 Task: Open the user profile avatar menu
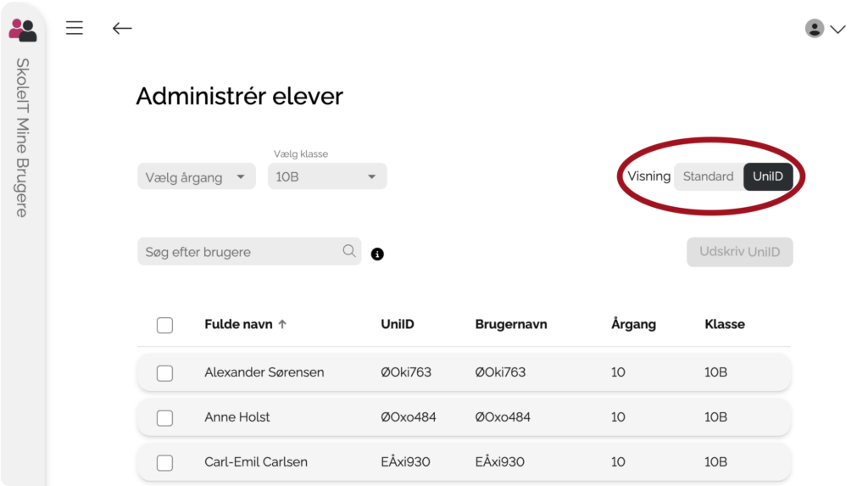(815, 29)
